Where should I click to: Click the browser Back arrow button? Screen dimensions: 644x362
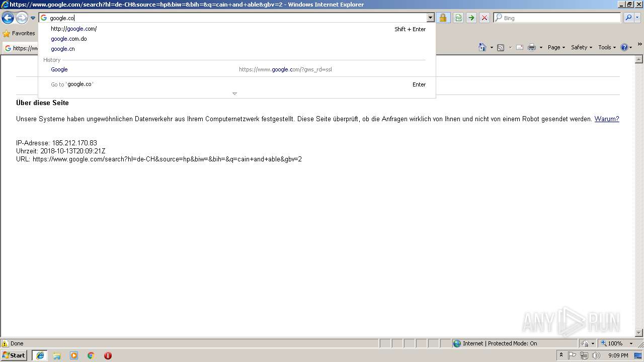pyautogui.click(x=8, y=18)
